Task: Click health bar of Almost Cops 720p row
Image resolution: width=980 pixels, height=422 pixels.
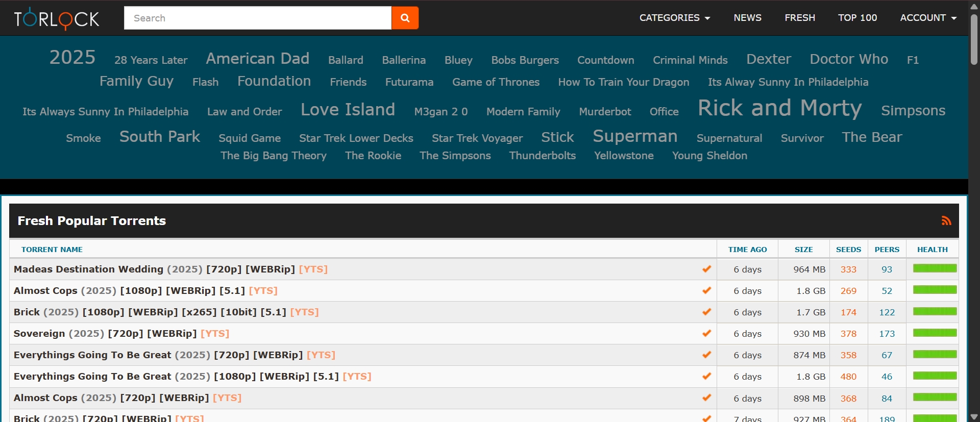Action: click(935, 397)
